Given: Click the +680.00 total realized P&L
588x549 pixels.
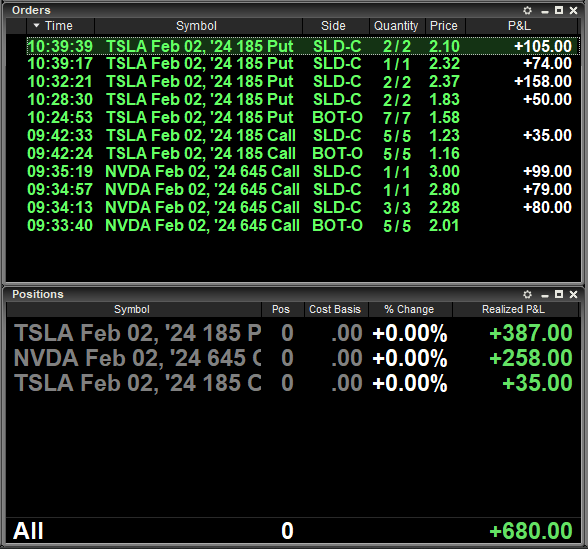Looking at the screenshot, I should [531, 531].
